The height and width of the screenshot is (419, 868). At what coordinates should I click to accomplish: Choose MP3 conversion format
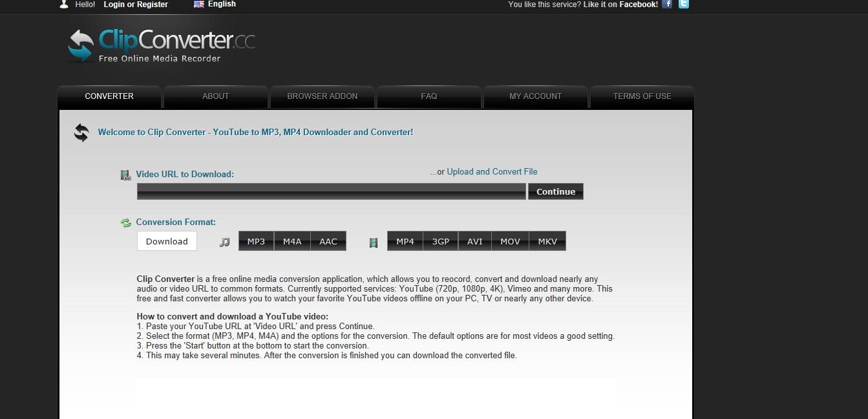click(x=256, y=241)
